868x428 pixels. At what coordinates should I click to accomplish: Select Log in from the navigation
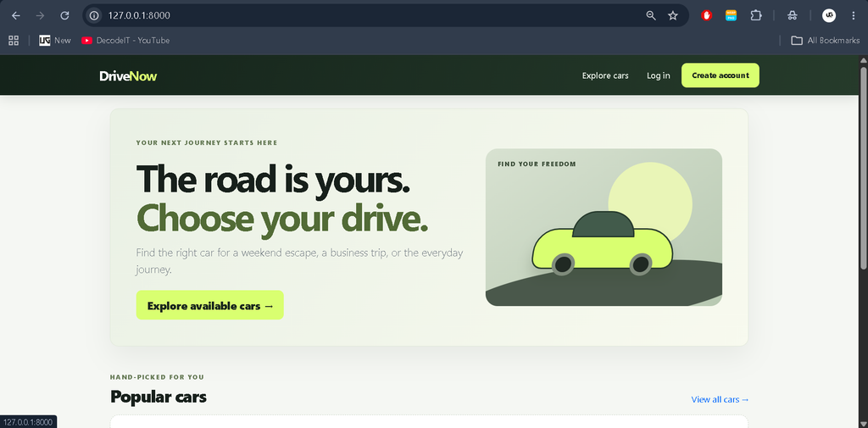[x=658, y=75]
